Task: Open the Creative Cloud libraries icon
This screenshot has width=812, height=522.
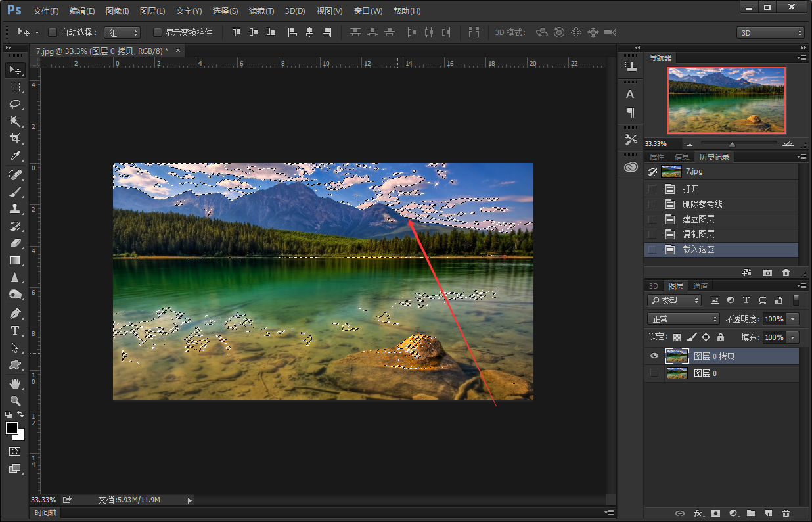Action: tap(631, 167)
